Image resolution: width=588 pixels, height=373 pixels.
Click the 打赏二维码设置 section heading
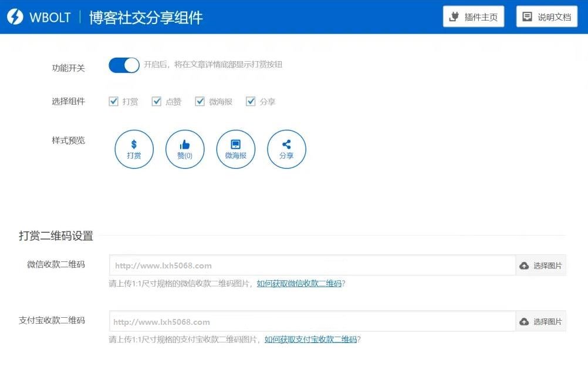tap(56, 236)
